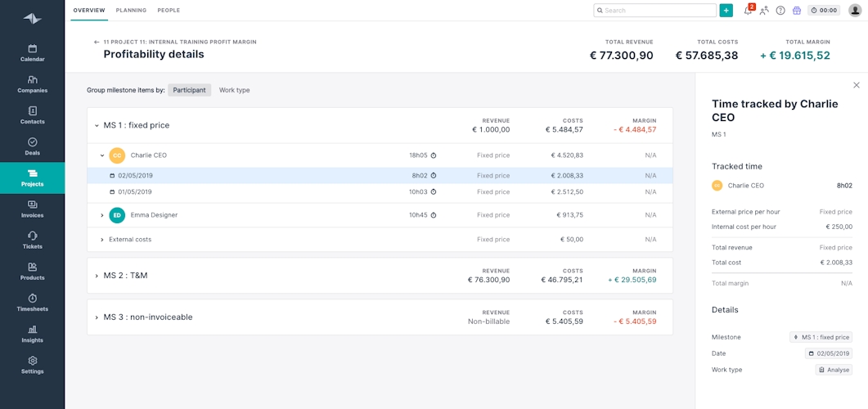Open Calendar from the sidebar

coord(32,53)
